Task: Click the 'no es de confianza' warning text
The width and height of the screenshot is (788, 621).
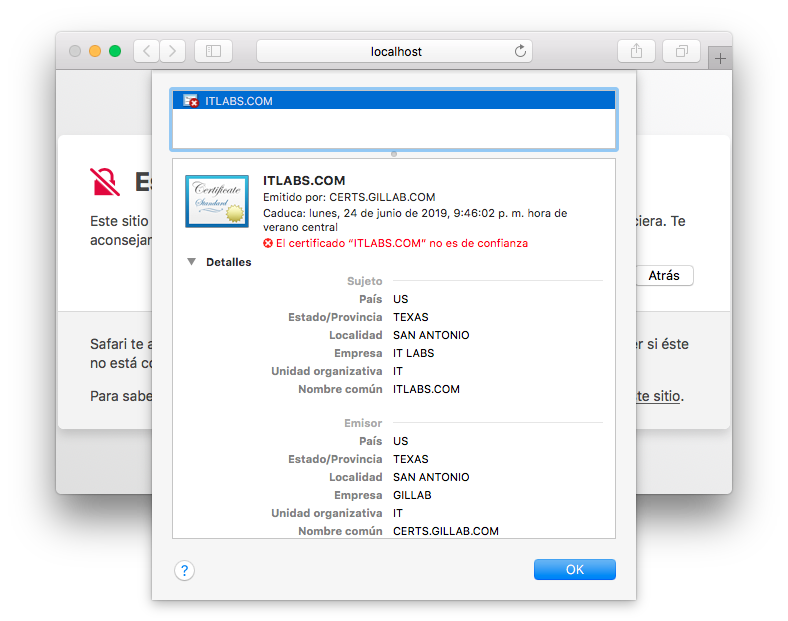Action: 402,243
